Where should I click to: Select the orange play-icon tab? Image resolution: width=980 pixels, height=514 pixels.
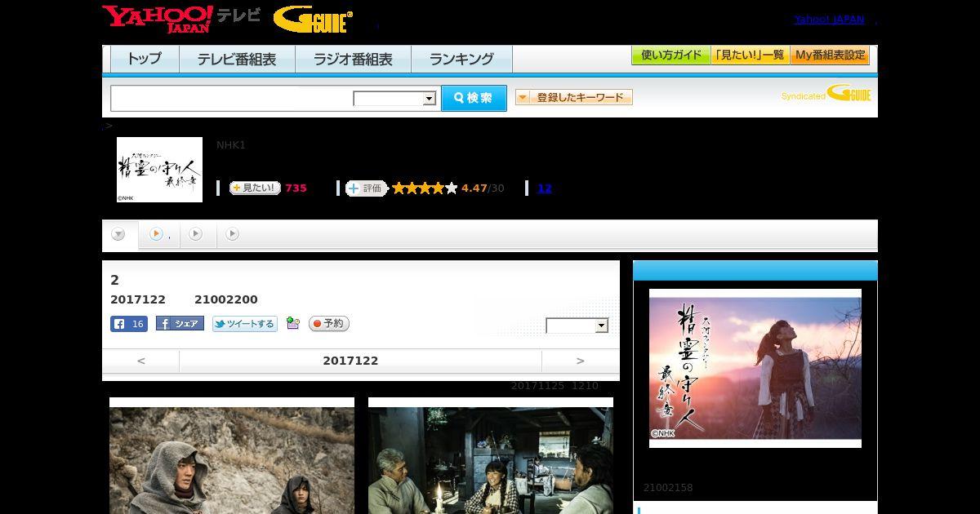(x=156, y=234)
